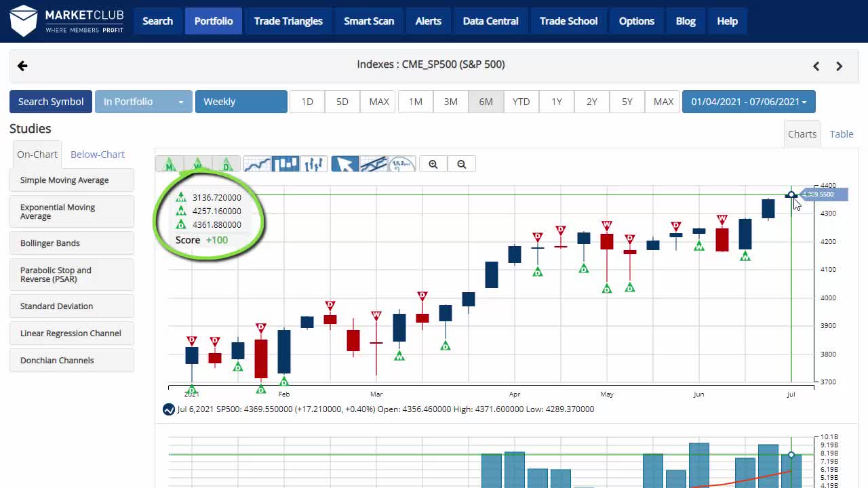Click the green weekly triangle in mid-March
Viewport: 868px width, 488px height.
tap(399, 355)
